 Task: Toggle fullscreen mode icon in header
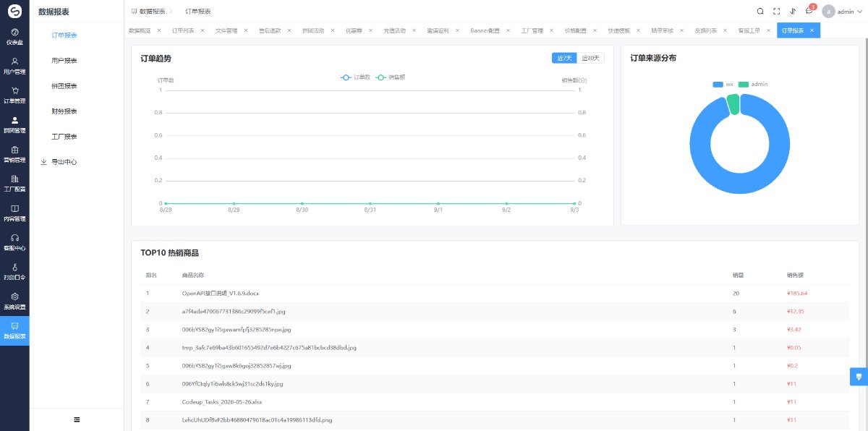pyautogui.click(x=777, y=12)
